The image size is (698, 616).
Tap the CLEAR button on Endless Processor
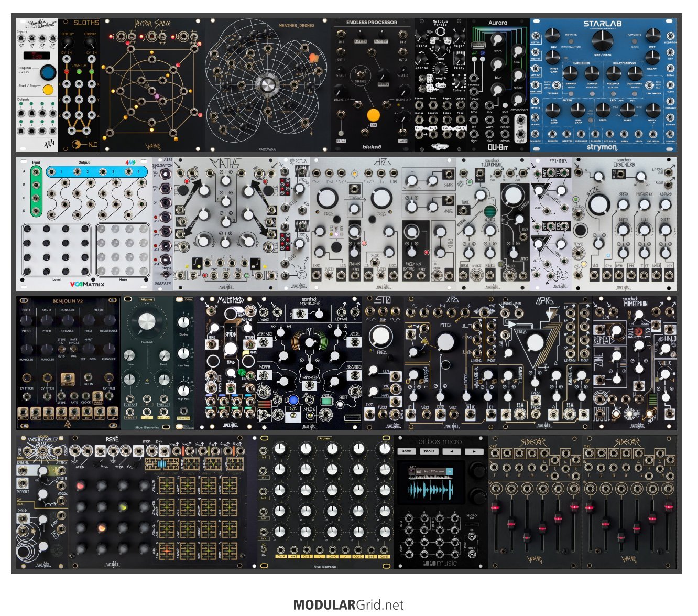[341, 133]
